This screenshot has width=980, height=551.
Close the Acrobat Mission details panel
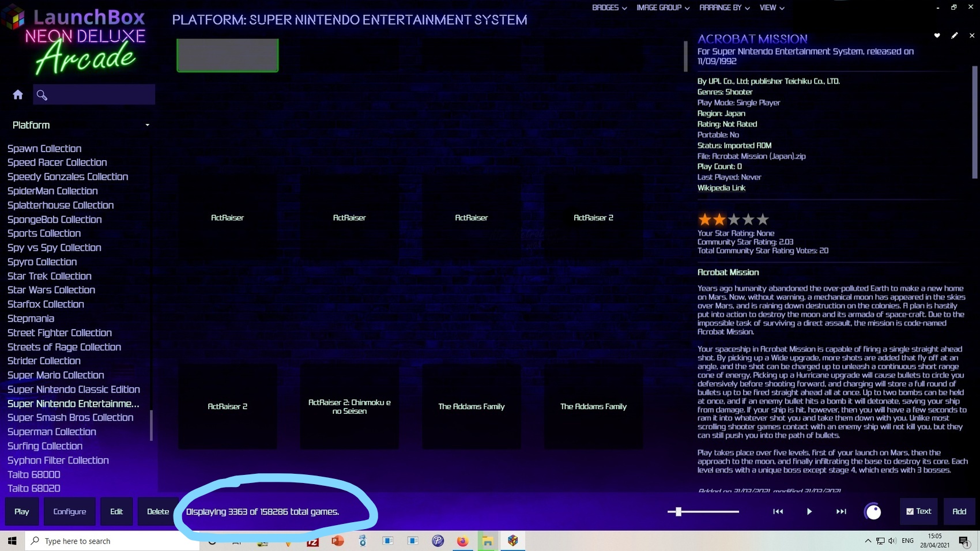pyautogui.click(x=972, y=36)
